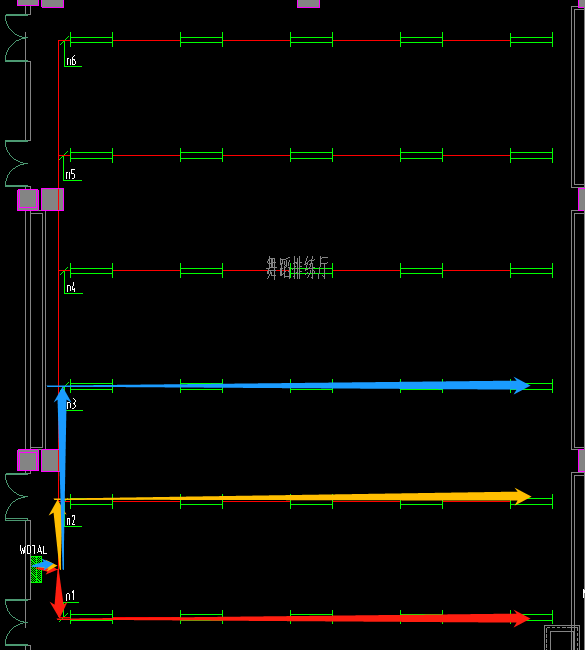Select the n3 circuit label
This screenshot has height=650, width=585.
point(71,404)
